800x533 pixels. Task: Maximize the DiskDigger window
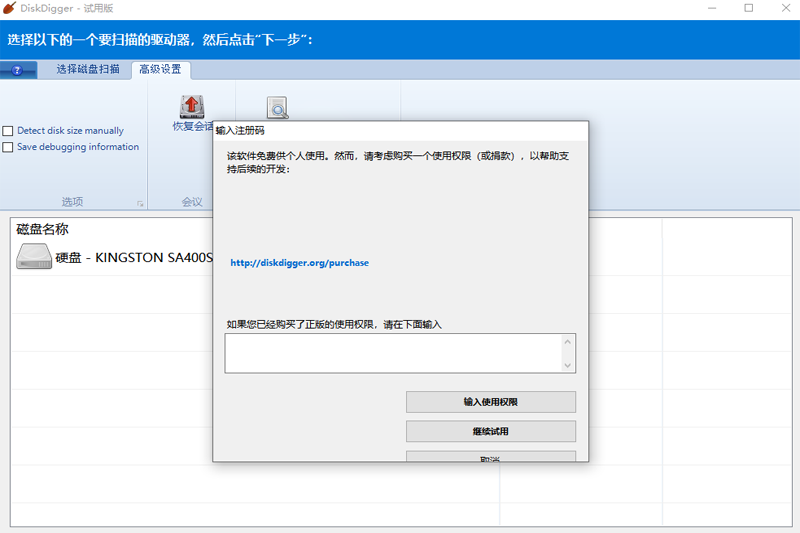pyautogui.click(x=748, y=8)
